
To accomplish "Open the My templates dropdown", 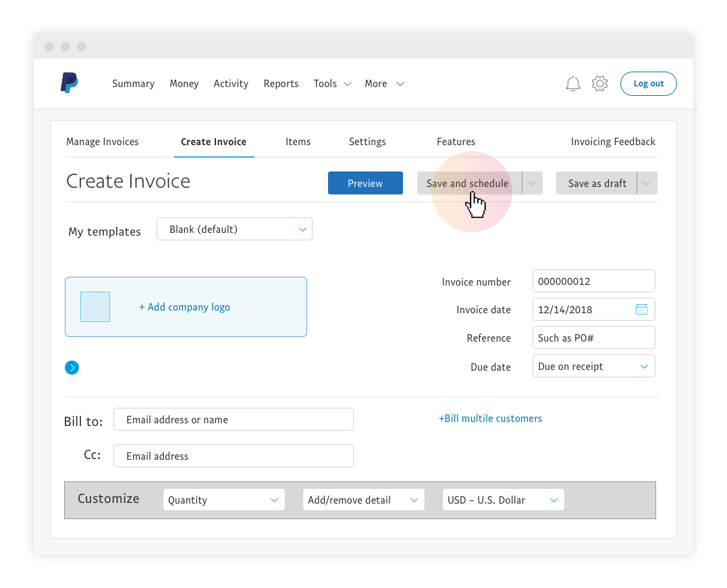I will click(x=234, y=230).
